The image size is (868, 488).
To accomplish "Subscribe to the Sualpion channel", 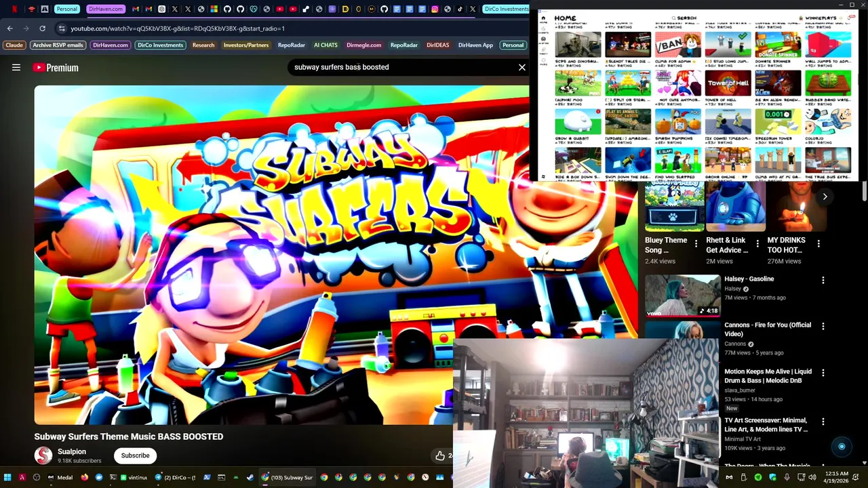I will coord(135,455).
